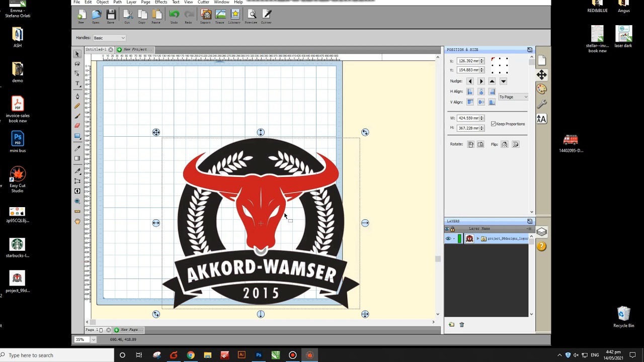Image resolution: width=644 pixels, height=362 pixels.
Task: Click the X position stepper arrows
Action: pos(481,61)
